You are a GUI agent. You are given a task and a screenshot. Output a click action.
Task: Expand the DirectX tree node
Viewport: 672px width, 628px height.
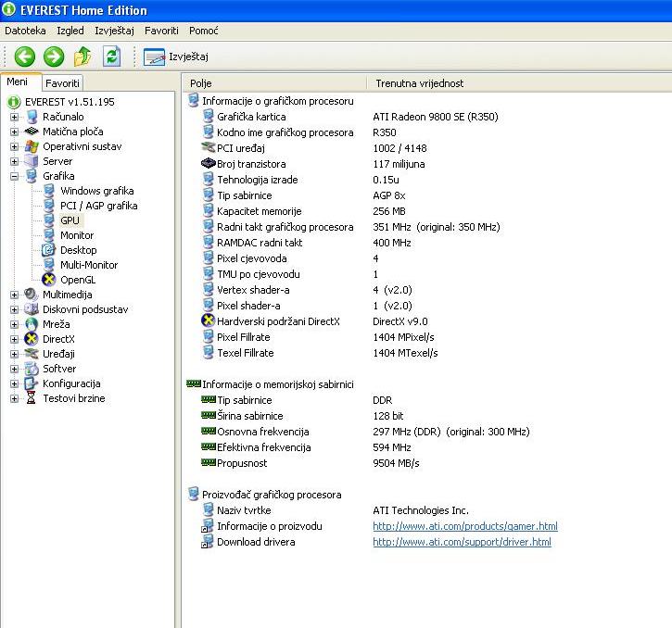pos(14,339)
